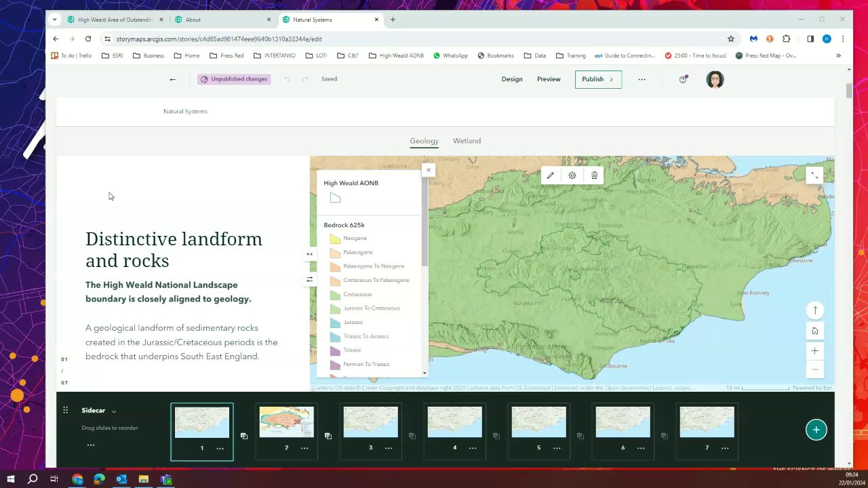Open slide 2 options menu
Viewport: 868px width, 488px height.
304,448
